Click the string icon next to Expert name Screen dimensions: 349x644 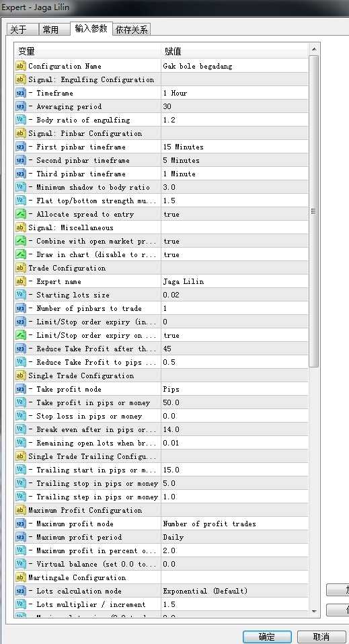tap(21, 281)
